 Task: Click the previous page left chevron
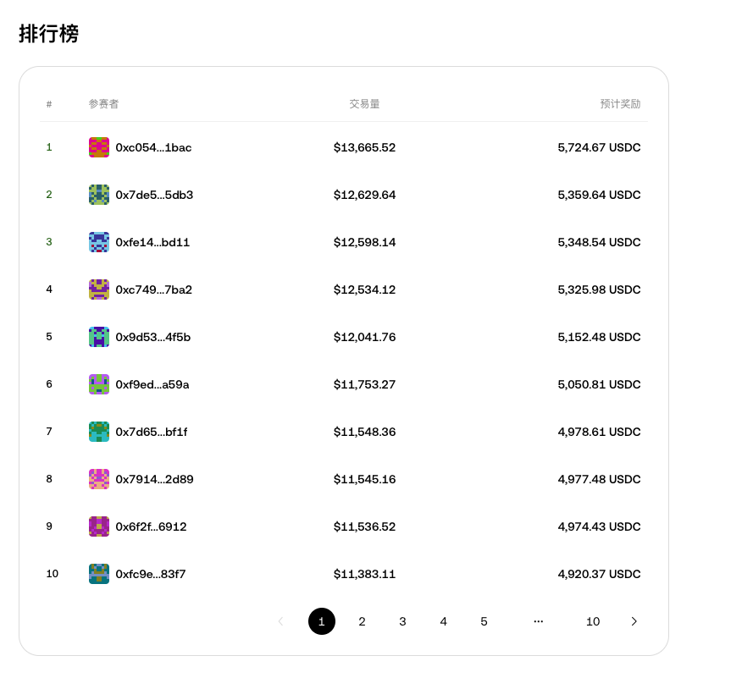tap(281, 621)
